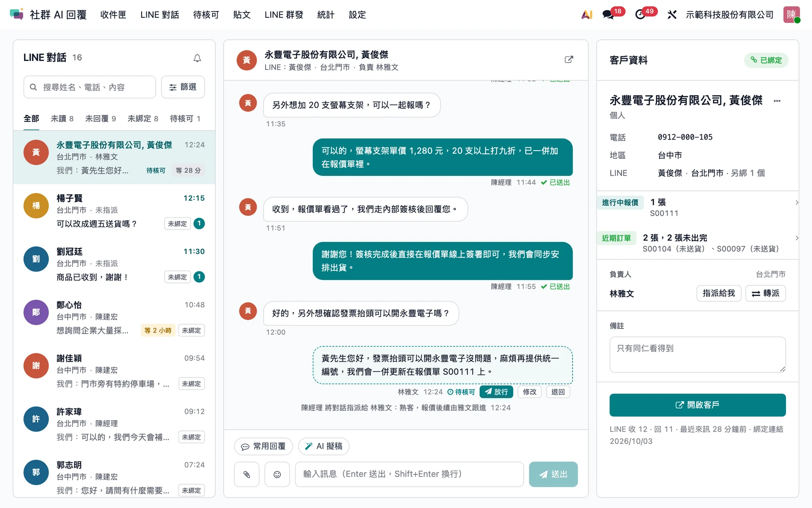Expand the 進行中報價 row chevron
The width and height of the screenshot is (812, 508).
click(797, 202)
